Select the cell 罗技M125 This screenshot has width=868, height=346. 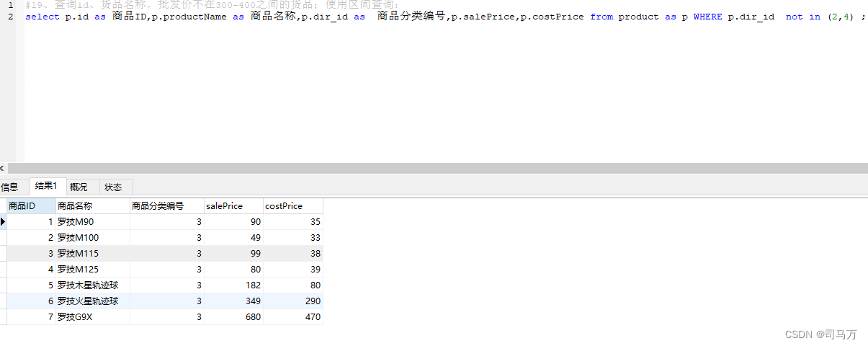pyautogui.click(x=93, y=270)
